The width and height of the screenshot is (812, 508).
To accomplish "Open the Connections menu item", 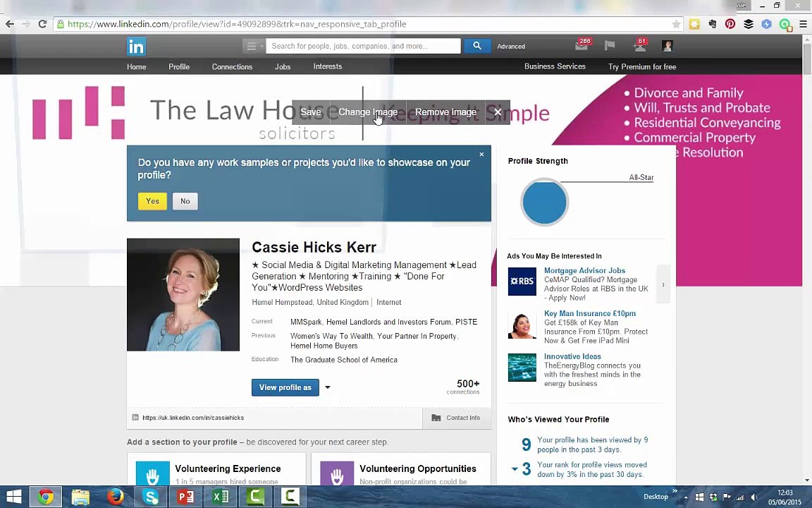I will [232, 66].
